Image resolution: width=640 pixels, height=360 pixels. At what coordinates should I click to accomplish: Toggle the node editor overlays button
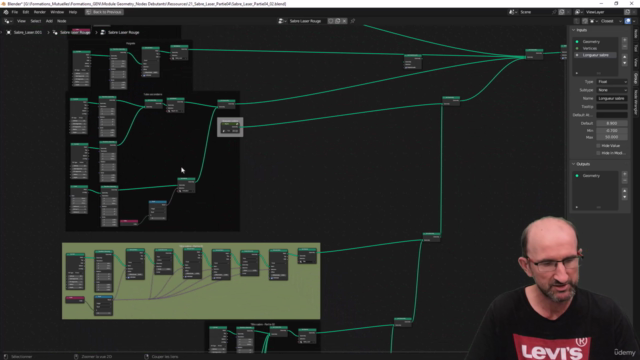pos(627,21)
